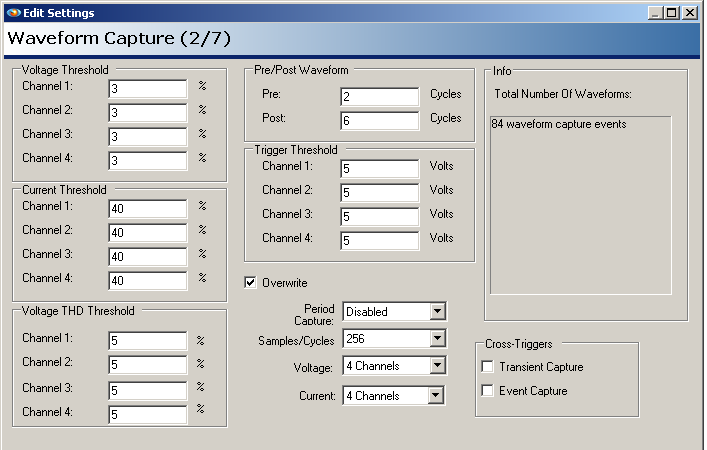Viewport: 707px width, 450px height.
Task: Edit Voltage Threshold Channel 2 field
Action: pos(147,112)
